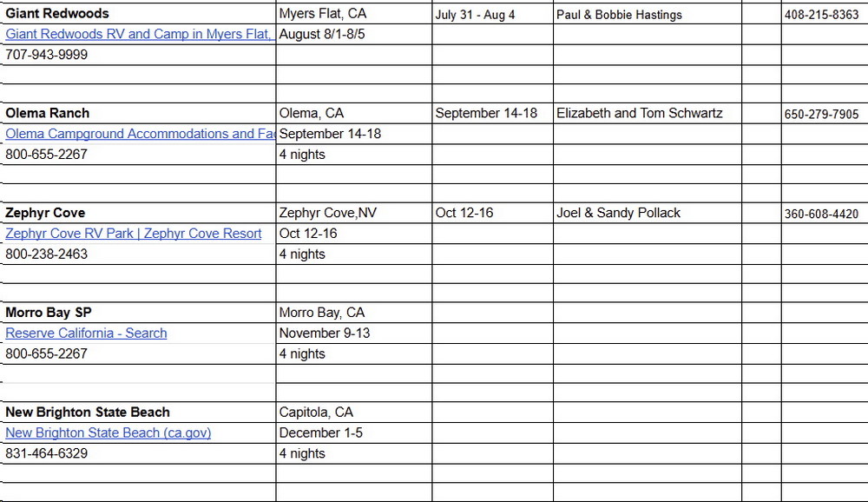Select the December 1-5 dates cell
This screenshot has height=502, width=868.
tap(321, 433)
